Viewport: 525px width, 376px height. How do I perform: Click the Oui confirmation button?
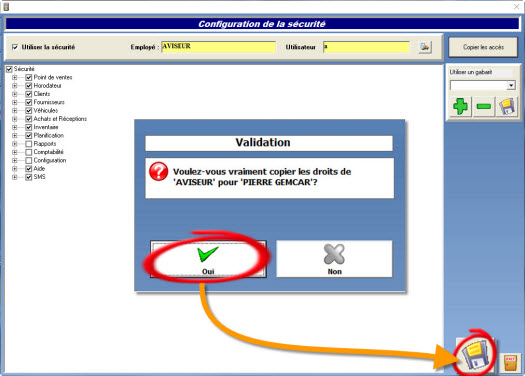(x=208, y=259)
